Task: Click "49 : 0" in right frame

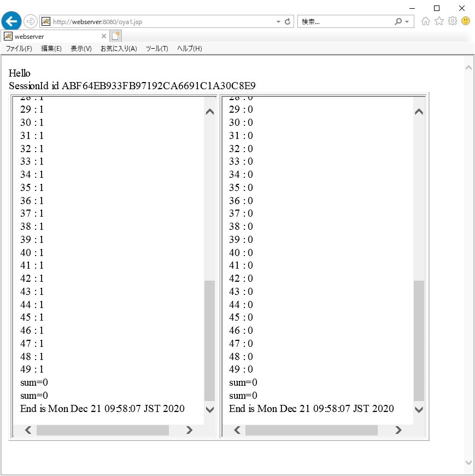Action: (241, 369)
